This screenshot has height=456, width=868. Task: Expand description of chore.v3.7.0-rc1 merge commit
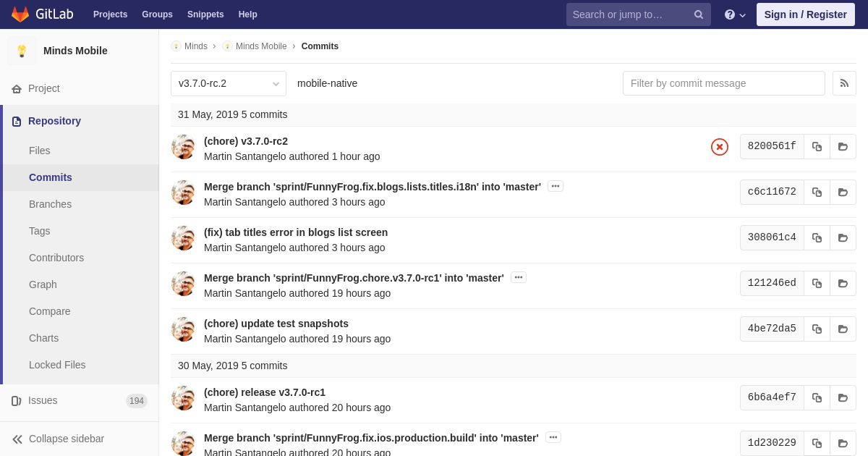click(x=519, y=277)
